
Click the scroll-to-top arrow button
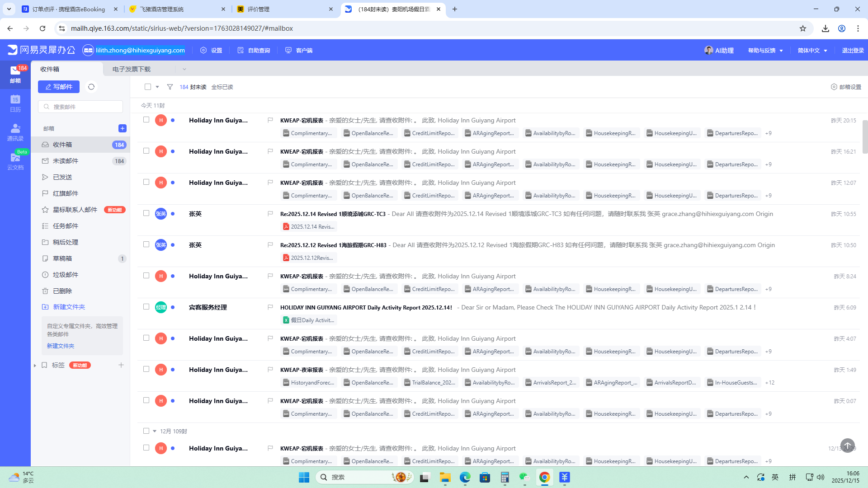[847, 446]
